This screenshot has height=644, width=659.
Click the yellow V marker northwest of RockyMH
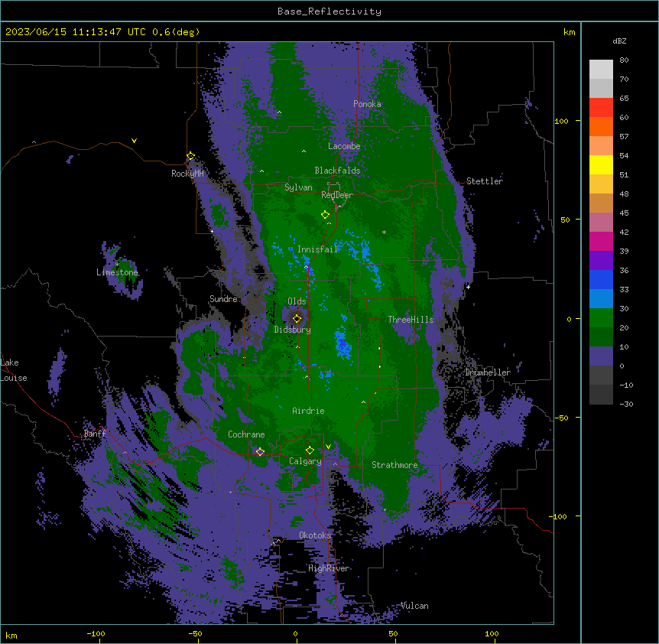(134, 141)
